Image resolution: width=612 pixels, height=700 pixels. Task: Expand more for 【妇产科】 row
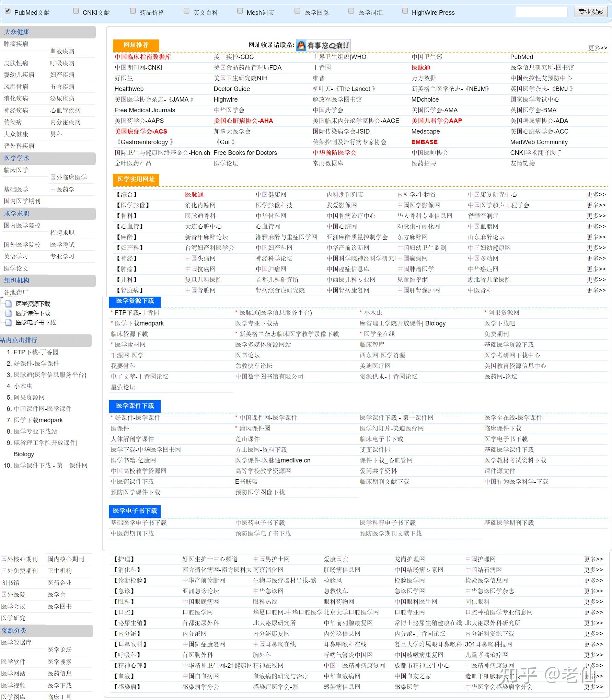(596, 248)
